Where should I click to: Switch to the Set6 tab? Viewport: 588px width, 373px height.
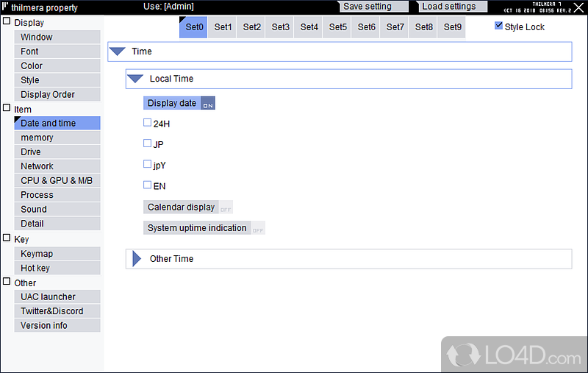click(x=366, y=27)
